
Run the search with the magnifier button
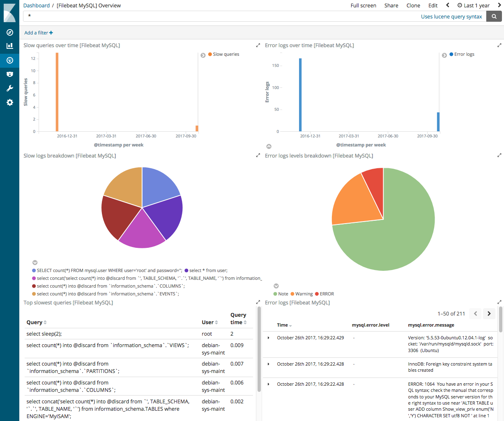coord(494,16)
